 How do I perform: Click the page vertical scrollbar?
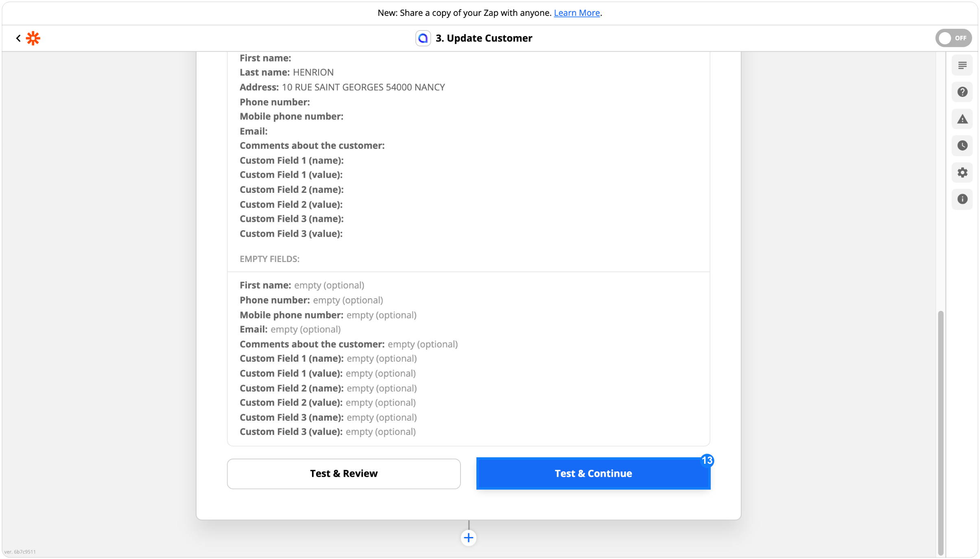[940, 432]
